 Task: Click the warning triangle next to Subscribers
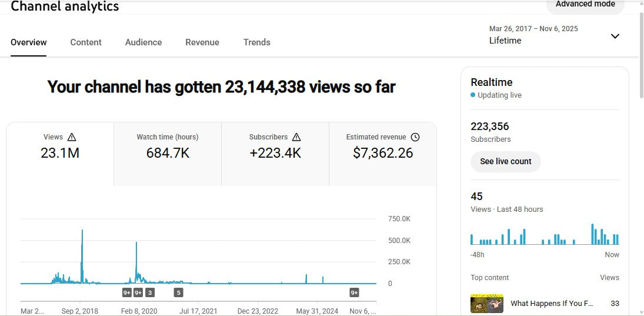point(296,137)
